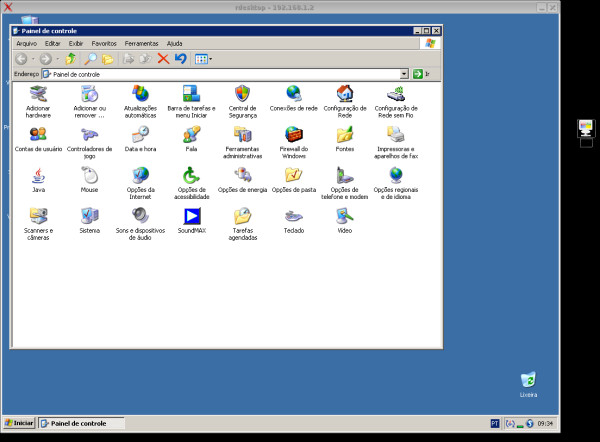Click the system tray clock
Screen dimensions: 600x442
[545, 424]
